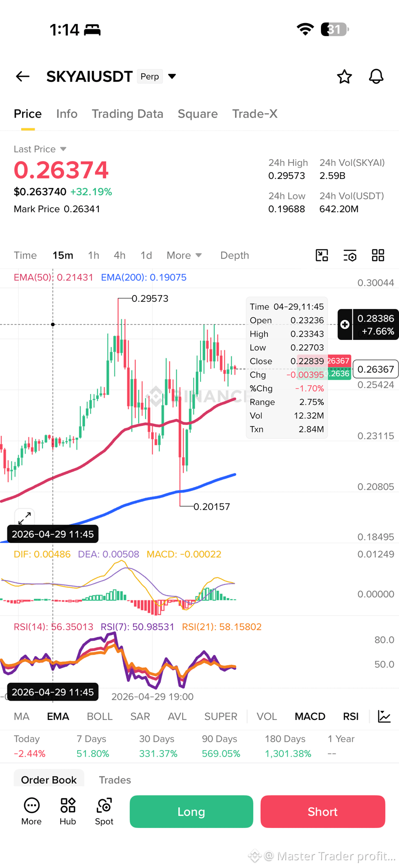The width and height of the screenshot is (399, 868).
Task: Toggle the MACD sub-indicator
Action: coord(310,717)
